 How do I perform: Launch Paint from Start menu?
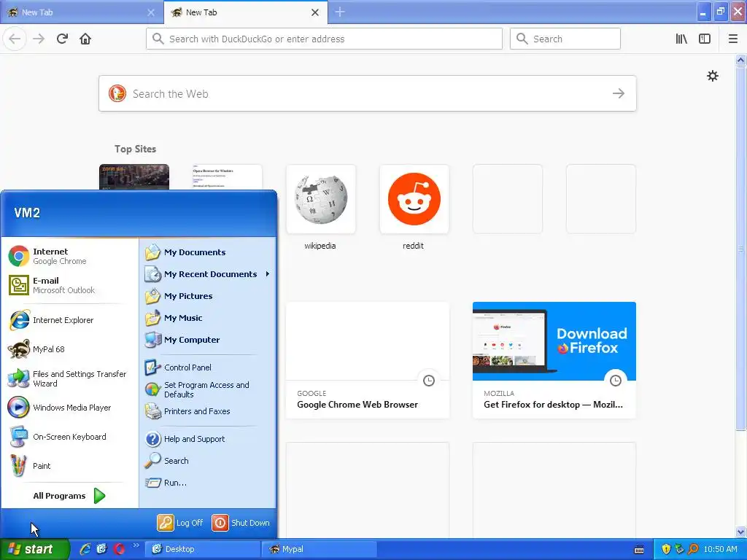[69, 466]
